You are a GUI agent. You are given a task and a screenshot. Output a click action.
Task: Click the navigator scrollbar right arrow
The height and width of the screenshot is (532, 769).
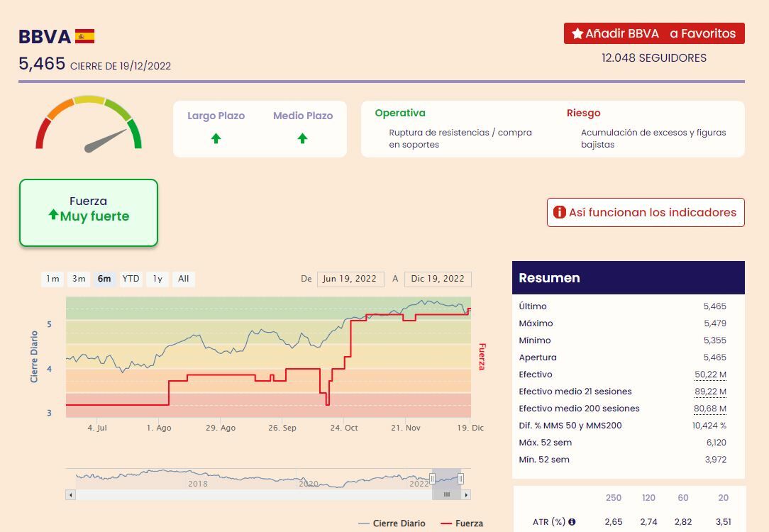[466, 494]
